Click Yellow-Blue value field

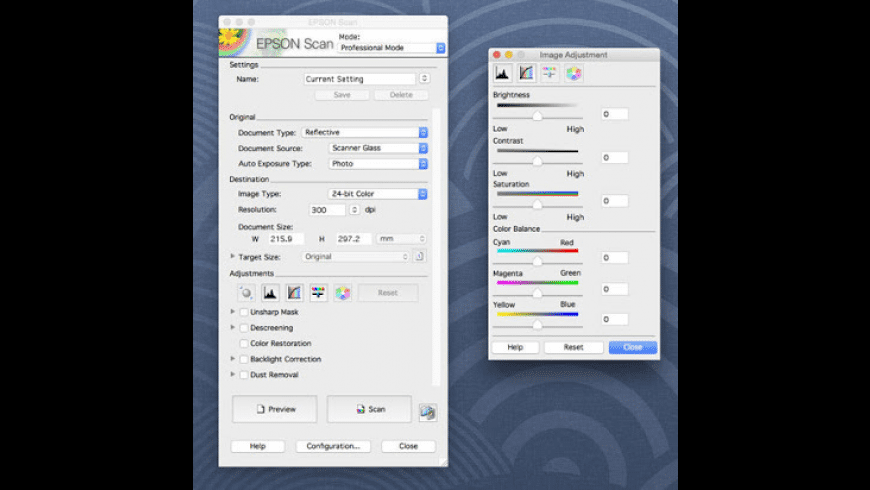tap(615, 319)
